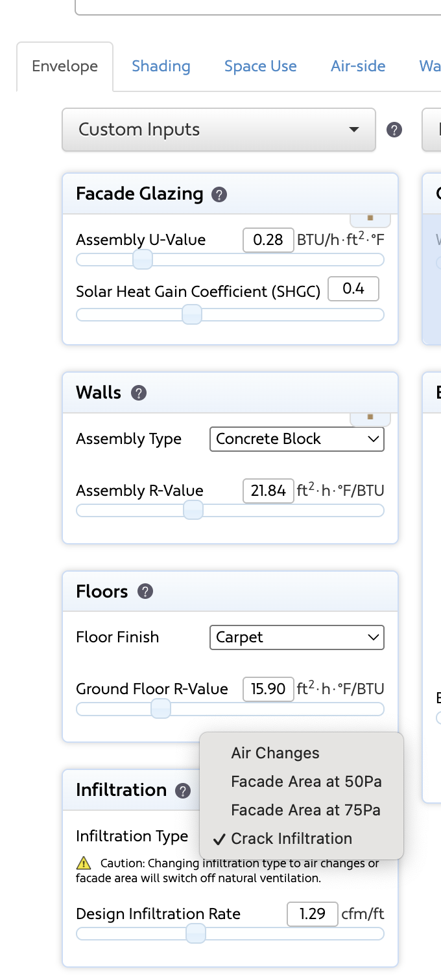
Task: Click the caution warning triangle icon
Action: (84, 863)
